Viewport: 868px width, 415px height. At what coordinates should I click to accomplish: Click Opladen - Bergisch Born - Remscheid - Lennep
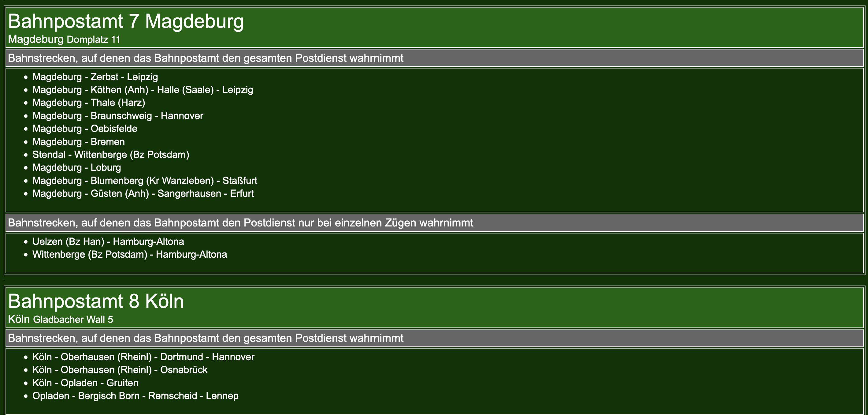point(135,396)
